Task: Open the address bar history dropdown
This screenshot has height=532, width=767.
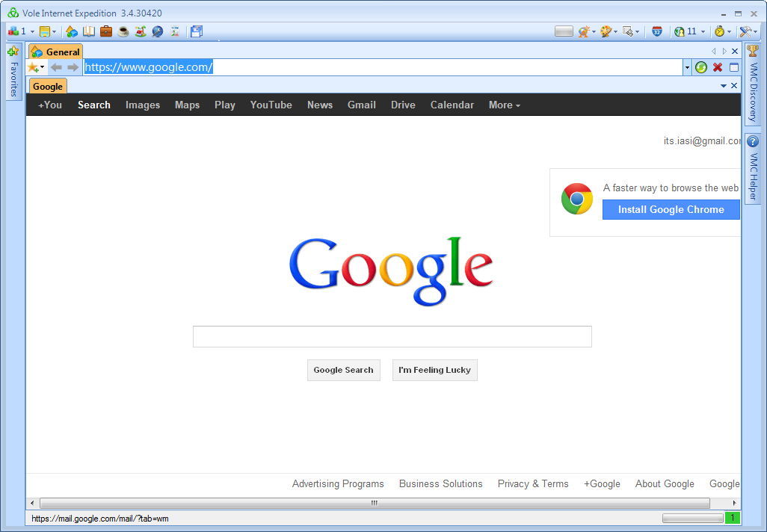Action: [687, 67]
